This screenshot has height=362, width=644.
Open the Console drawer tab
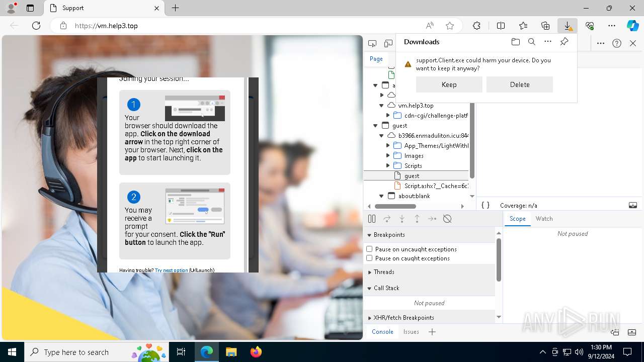382,332
